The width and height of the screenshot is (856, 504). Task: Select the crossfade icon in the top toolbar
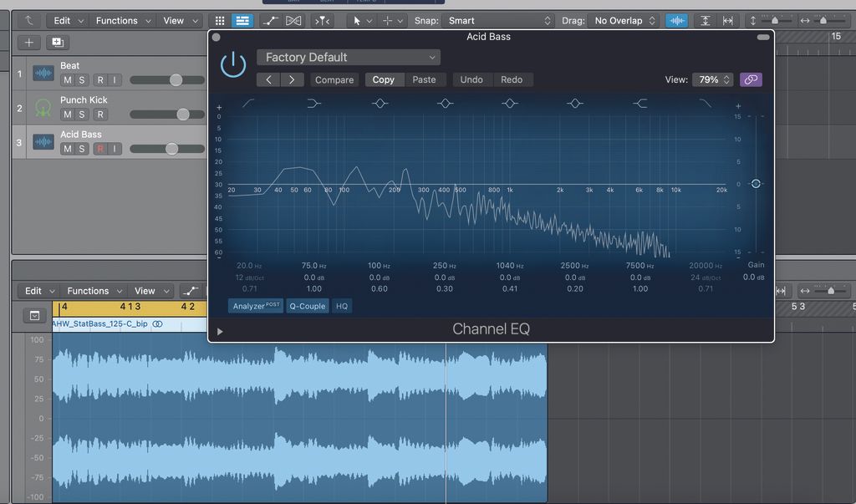(x=293, y=20)
